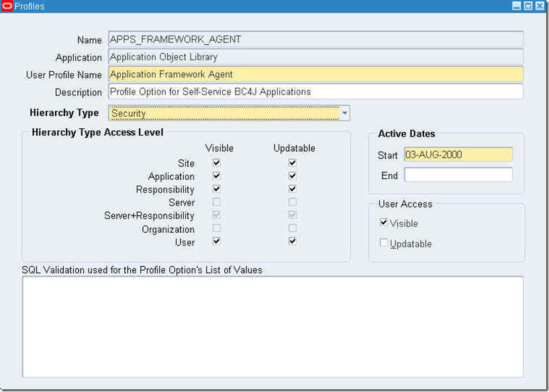
Task: Toggle Responsibility Visible checkbox
Action: pyautogui.click(x=217, y=189)
